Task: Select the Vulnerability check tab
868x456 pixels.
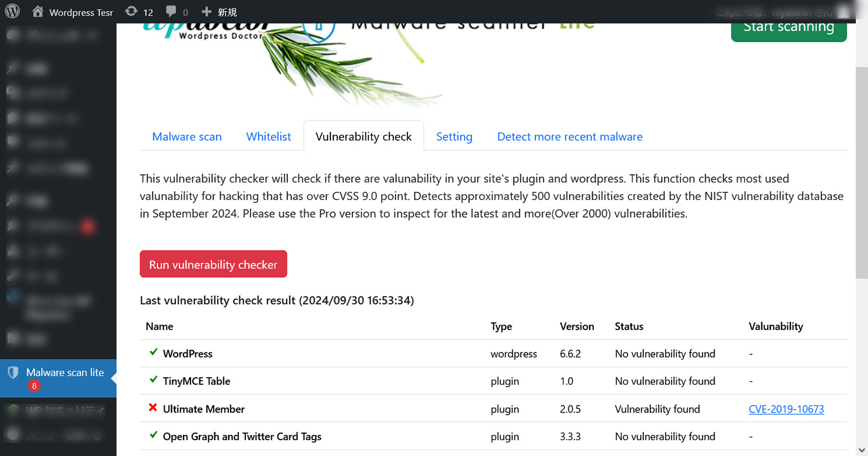Action: point(364,137)
